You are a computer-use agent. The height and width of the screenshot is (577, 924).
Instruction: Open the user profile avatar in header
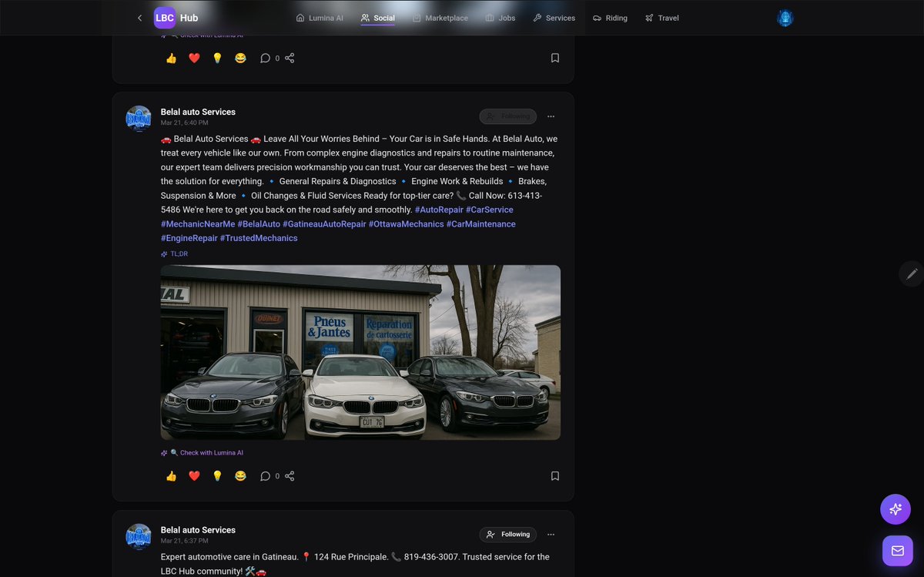(785, 18)
